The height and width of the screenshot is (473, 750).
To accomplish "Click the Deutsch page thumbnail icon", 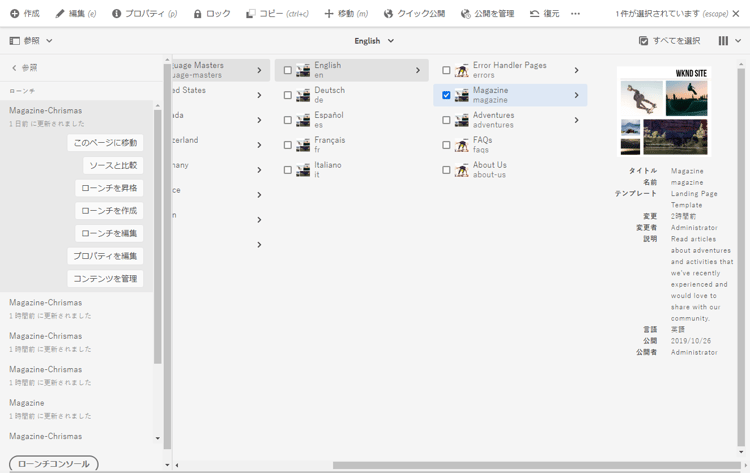I will [303, 95].
